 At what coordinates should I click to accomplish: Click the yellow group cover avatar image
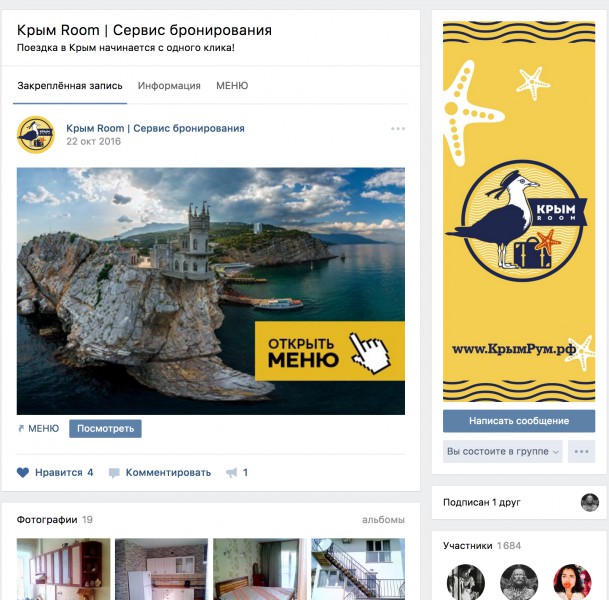pos(519,211)
